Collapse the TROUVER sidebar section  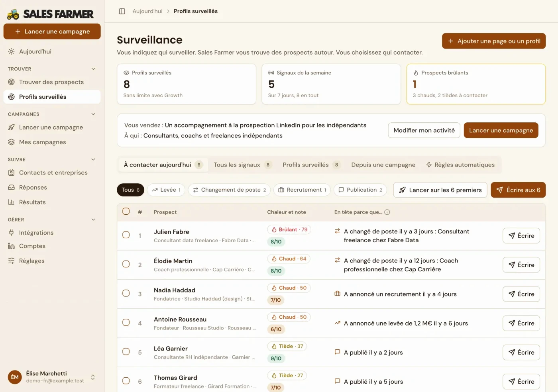pos(93,69)
